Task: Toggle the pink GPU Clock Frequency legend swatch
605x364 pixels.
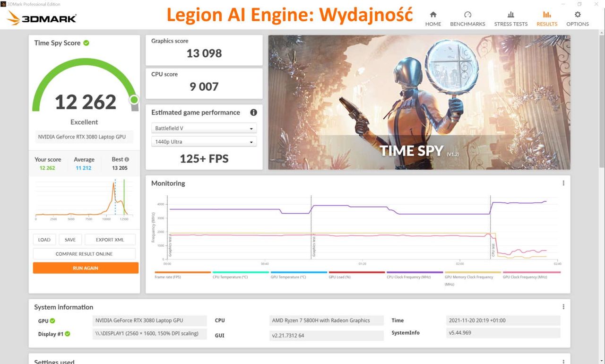Action: pos(531,272)
